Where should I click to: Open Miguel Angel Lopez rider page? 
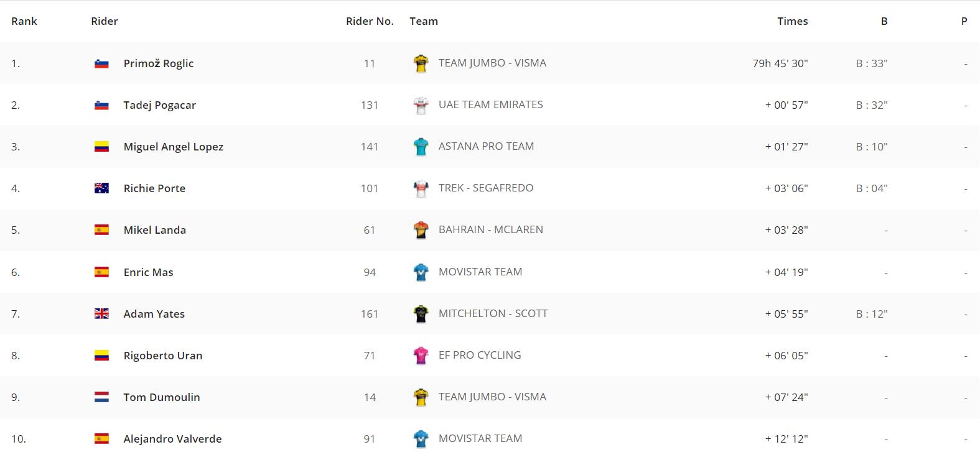coord(173,147)
